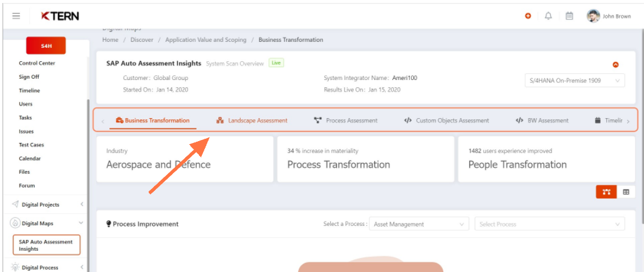Click the Digital Process lightbulb icon

tap(15, 267)
